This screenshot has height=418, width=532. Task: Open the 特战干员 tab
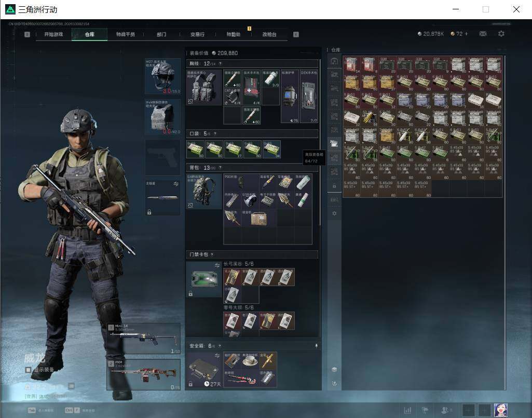coord(126,34)
